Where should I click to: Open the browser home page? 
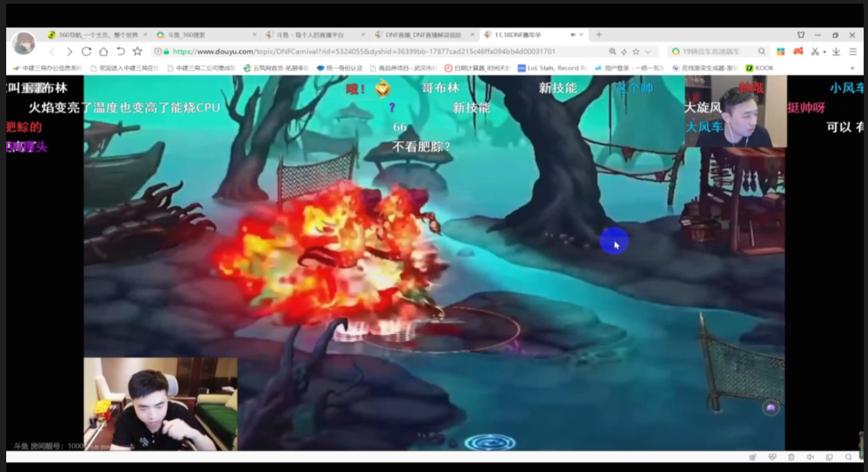pyautogui.click(x=103, y=51)
